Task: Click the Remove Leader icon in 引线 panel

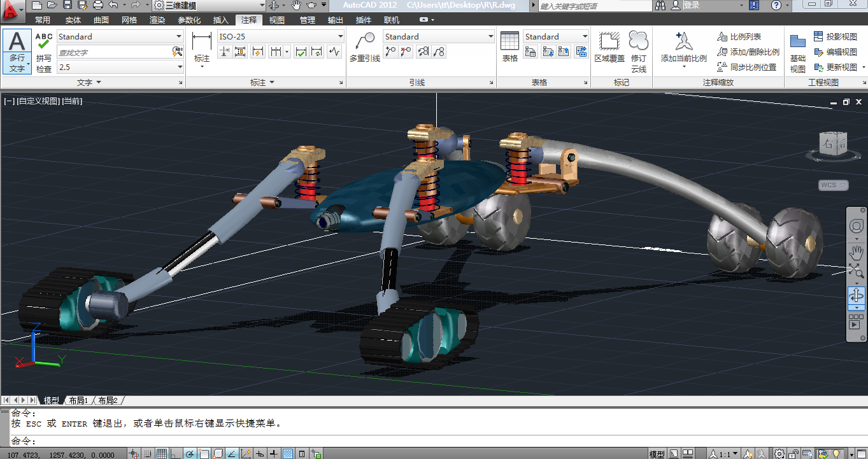Action: [406, 52]
